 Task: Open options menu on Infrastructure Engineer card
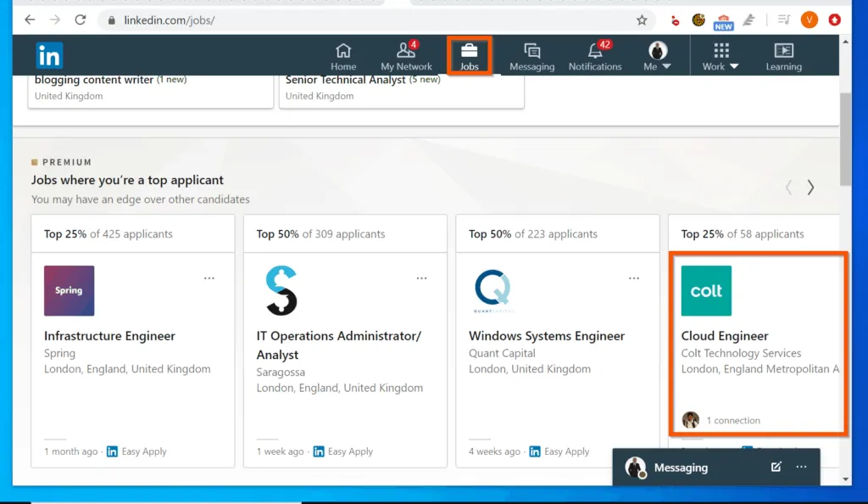coord(209,277)
